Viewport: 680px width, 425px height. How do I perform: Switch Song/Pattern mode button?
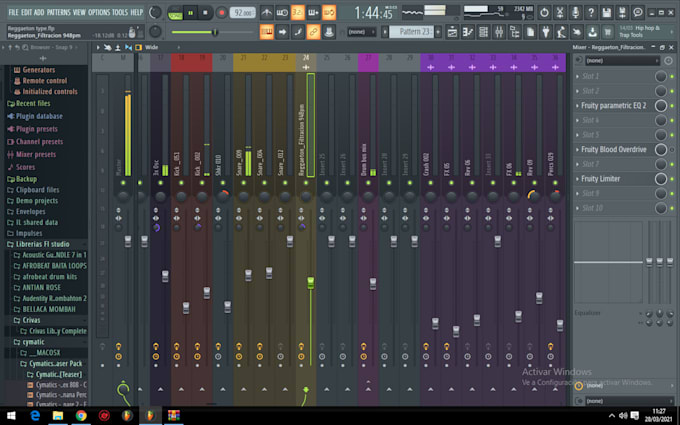[x=175, y=13]
